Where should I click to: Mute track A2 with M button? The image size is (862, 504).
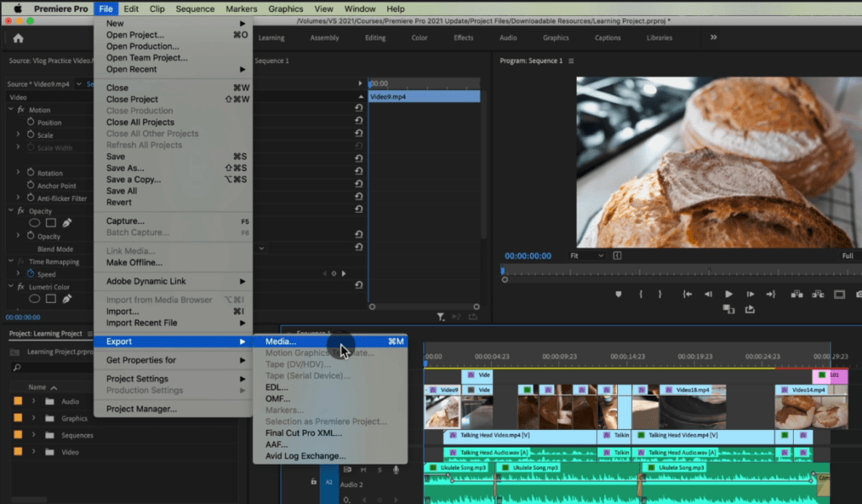point(364,470)
